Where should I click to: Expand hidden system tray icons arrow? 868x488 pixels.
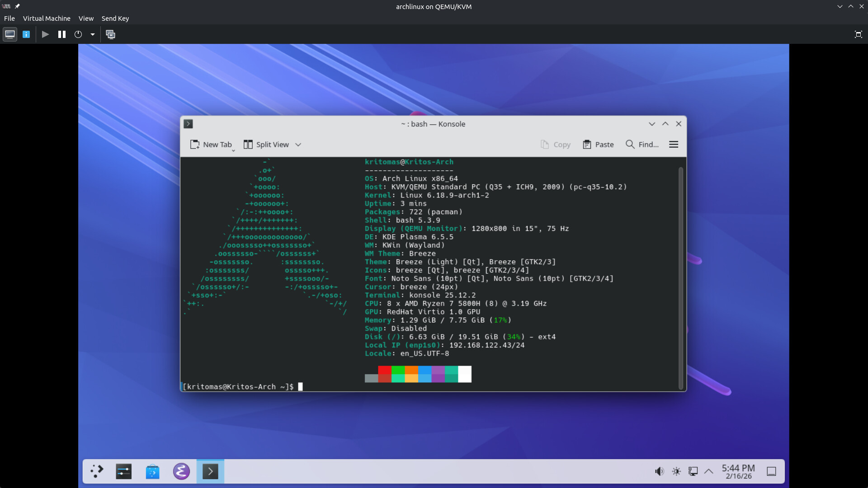point(708,471)
